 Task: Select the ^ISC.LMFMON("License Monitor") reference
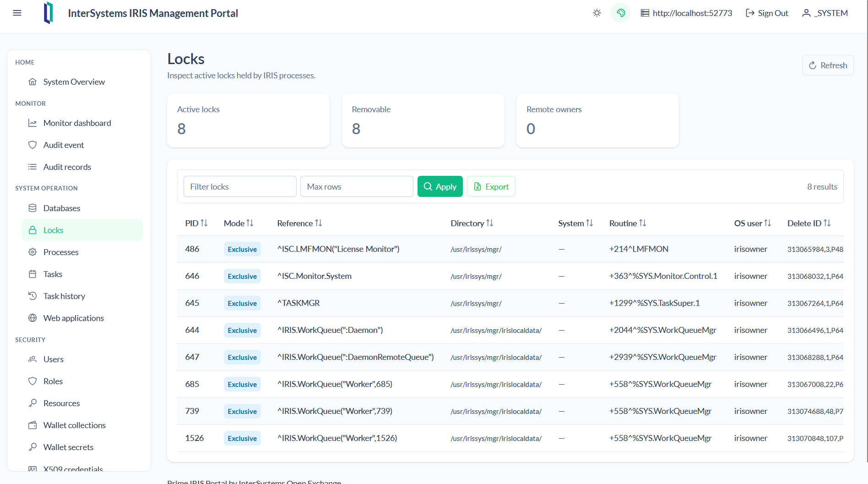tap(338, 249)
